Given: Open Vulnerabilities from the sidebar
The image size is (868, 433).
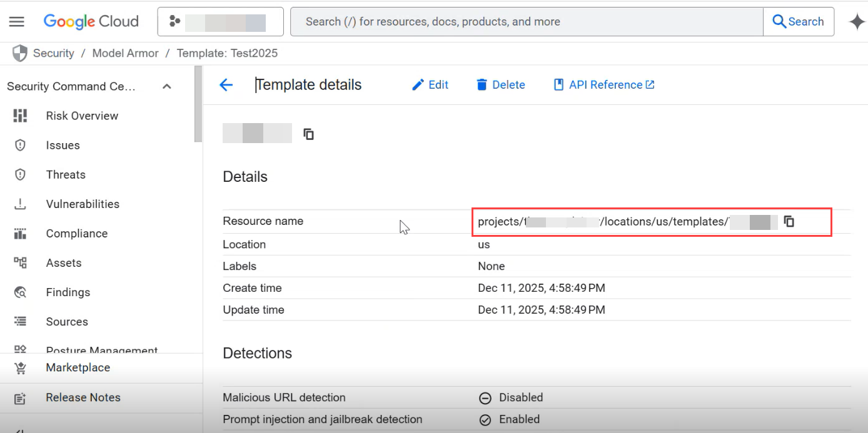Looking at the screenshot, I should 83,204.
